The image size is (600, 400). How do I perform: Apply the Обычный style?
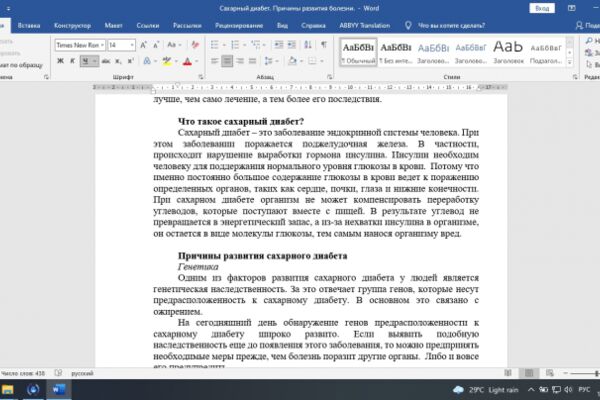pyautogui.click(x=358, y=52)
